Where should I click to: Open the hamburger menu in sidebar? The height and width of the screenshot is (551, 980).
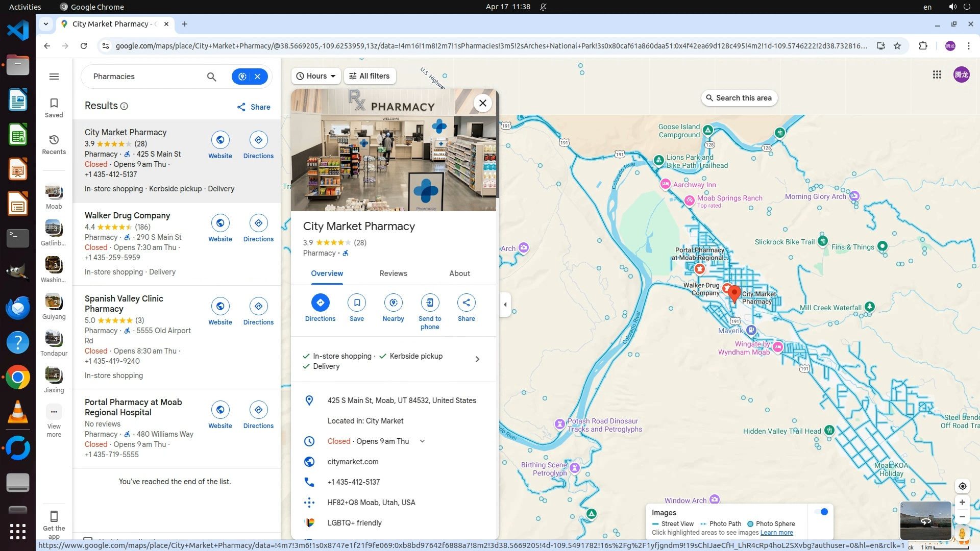tap(54, 77)
